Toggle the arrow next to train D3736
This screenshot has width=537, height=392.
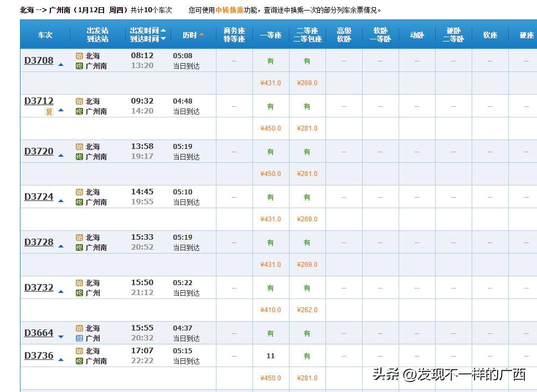pyautogui.click(x=61, y=360)
